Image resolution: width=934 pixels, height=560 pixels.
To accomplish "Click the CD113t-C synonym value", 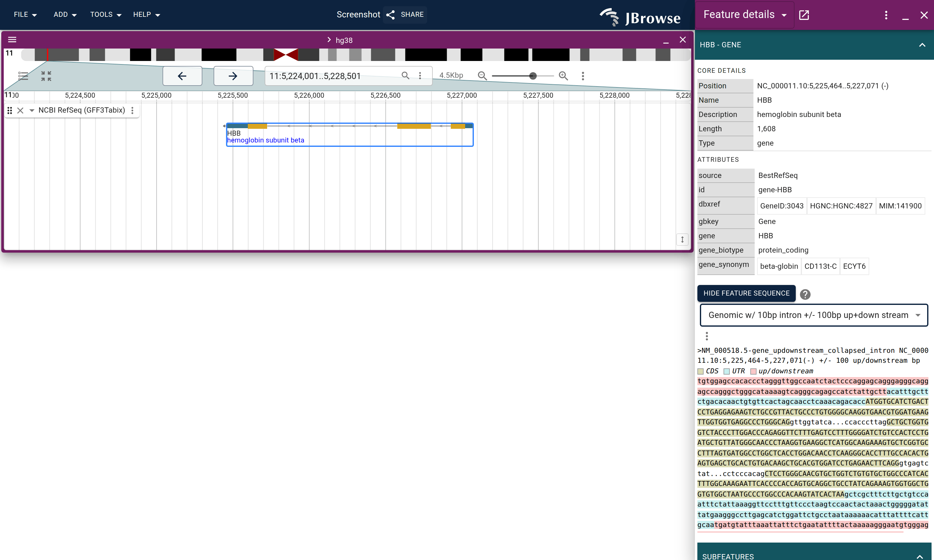I will pyautogui.click(x=820, y=266).
